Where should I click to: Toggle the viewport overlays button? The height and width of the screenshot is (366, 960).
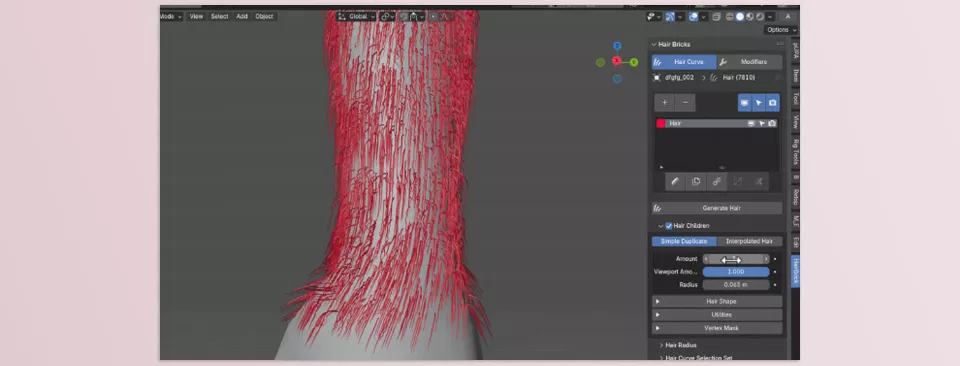click(693, 17)
